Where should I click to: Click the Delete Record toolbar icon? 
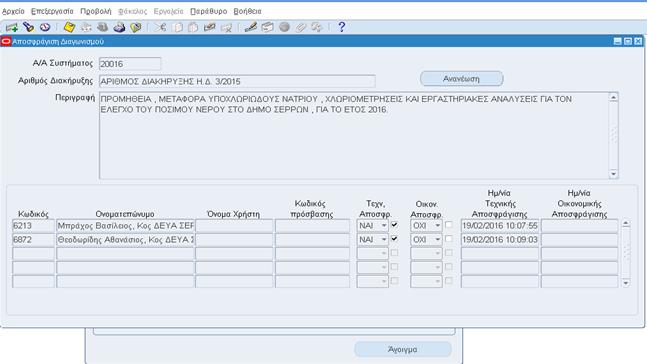click(226, 27)
